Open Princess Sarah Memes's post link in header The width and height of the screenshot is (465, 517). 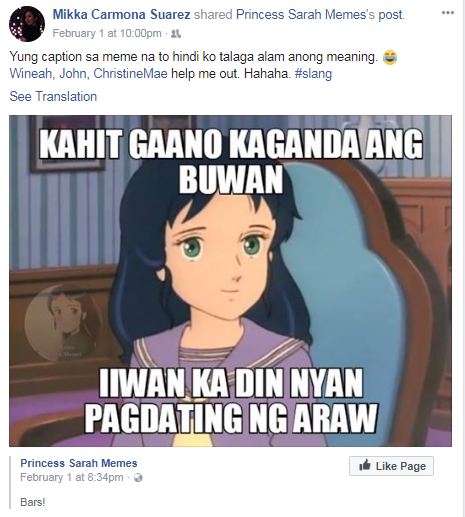pos(320,14)
